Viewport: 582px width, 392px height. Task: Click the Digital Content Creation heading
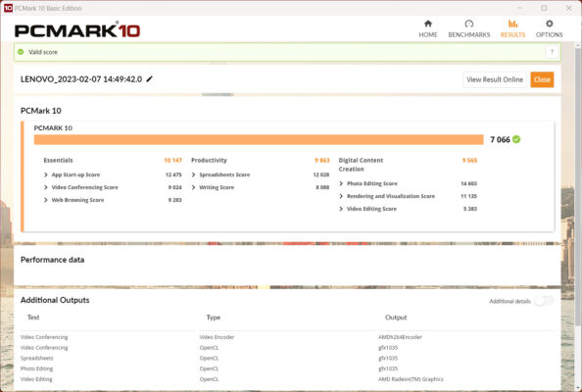click(x=361, y=165)
